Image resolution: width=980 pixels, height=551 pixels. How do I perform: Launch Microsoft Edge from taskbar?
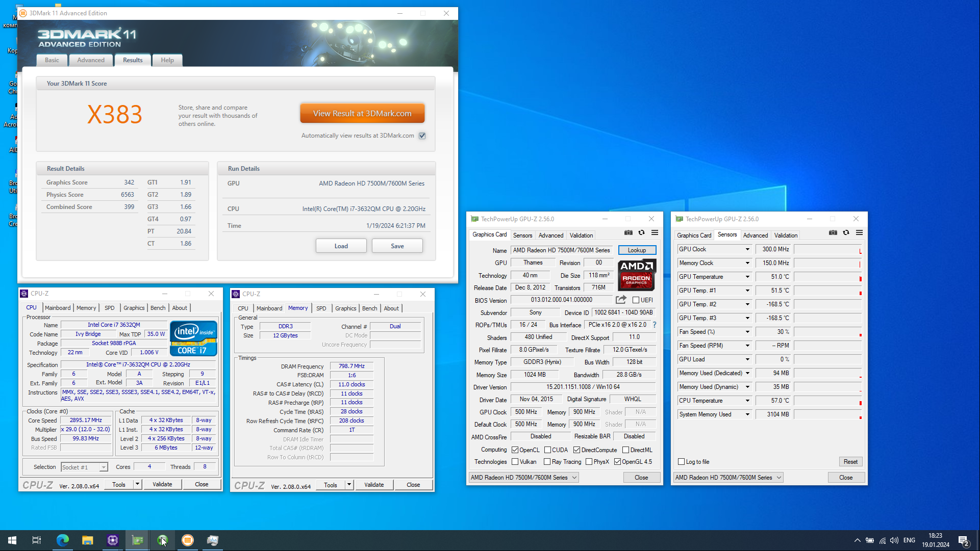[x=62, y=540]
